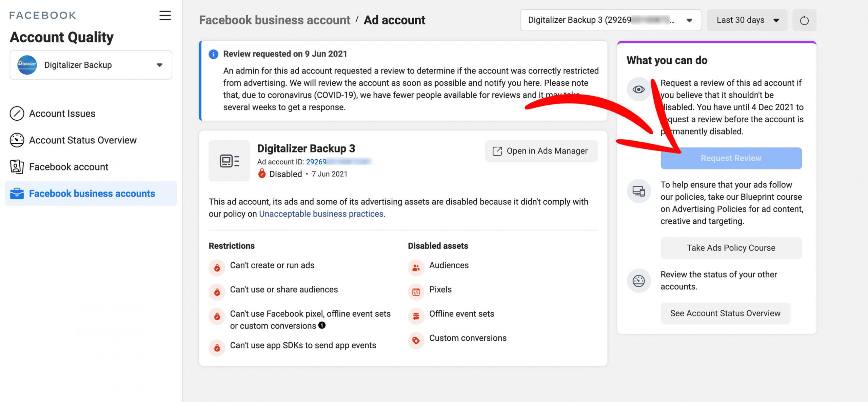Click Open in Ads Manager button
This screenshot has height=402, width=868.
coord(541,151)
